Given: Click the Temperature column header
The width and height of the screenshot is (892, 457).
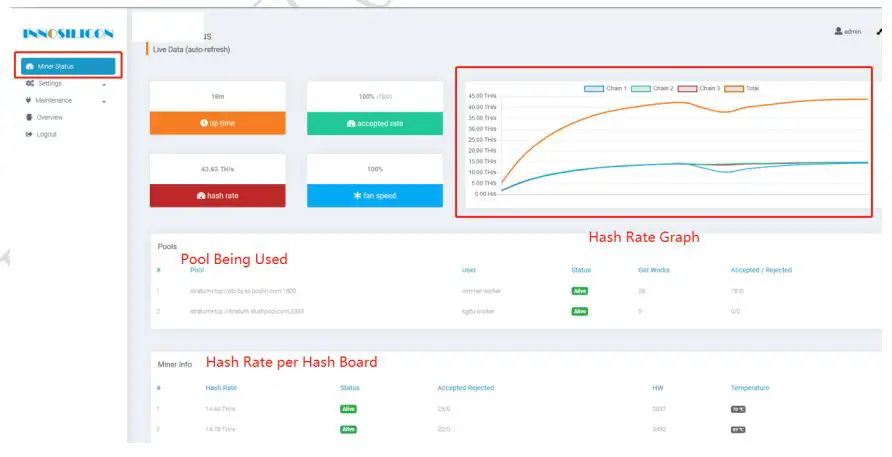Looking at the screenshot, I should (750, 388).
